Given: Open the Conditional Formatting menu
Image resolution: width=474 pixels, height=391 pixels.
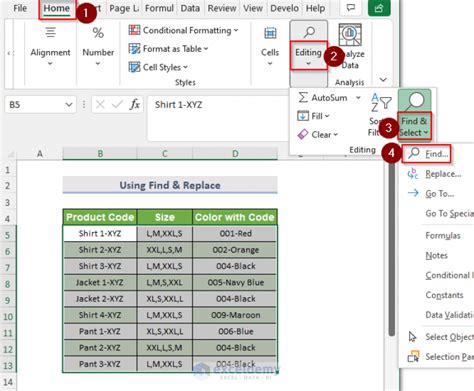Looking at the screenshot, I should (183, 30).
